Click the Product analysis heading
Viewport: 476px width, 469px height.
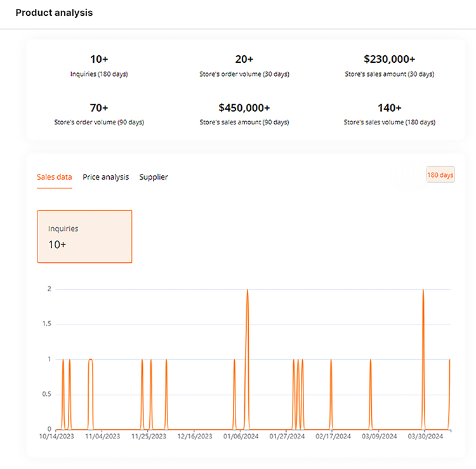pos(54,13)
